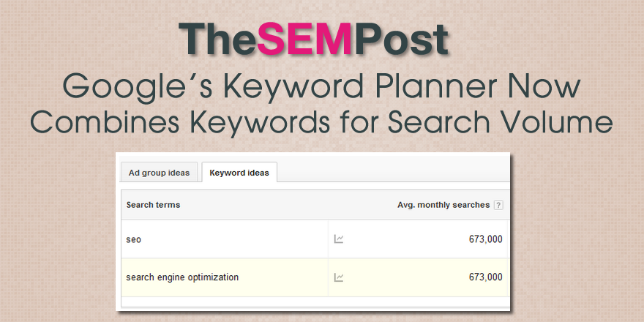Sort by the Search terms column header

(x=153, y=205)
